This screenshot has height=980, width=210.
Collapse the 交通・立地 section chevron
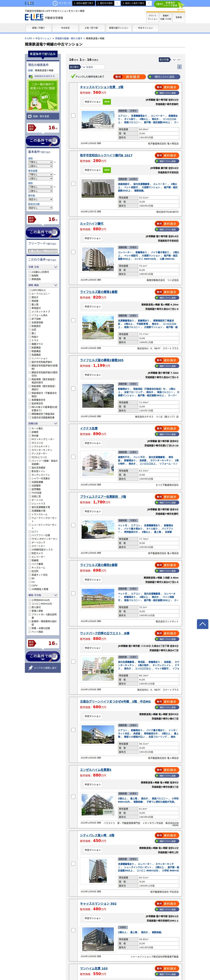click(x=56, y=267)
